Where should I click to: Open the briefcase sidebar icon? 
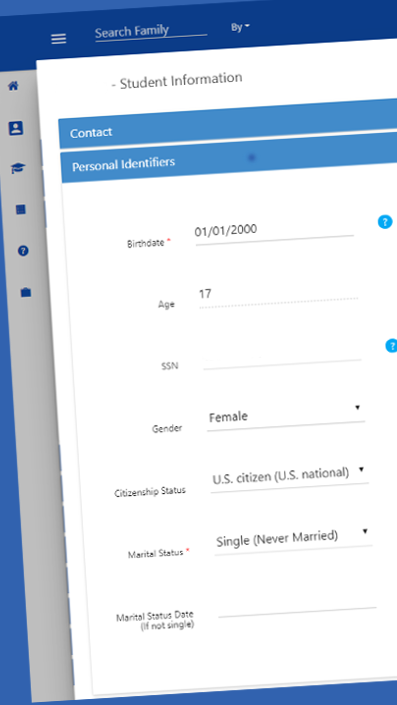coord(26,293)
